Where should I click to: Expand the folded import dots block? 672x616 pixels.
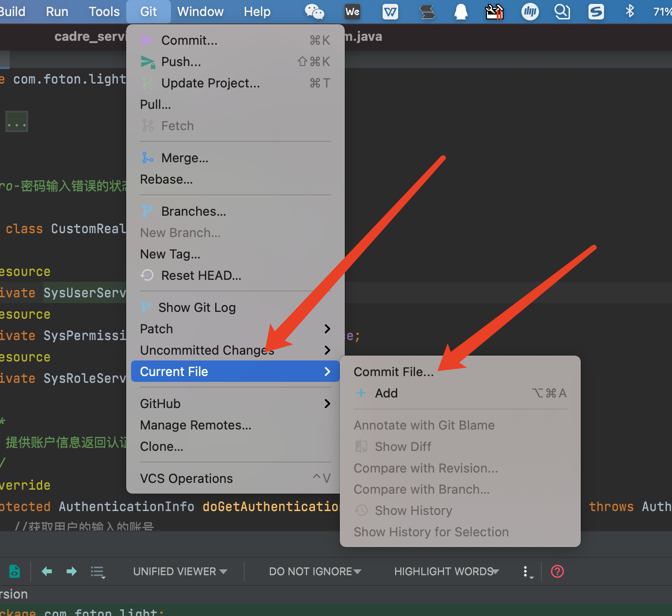click(17, 121)
